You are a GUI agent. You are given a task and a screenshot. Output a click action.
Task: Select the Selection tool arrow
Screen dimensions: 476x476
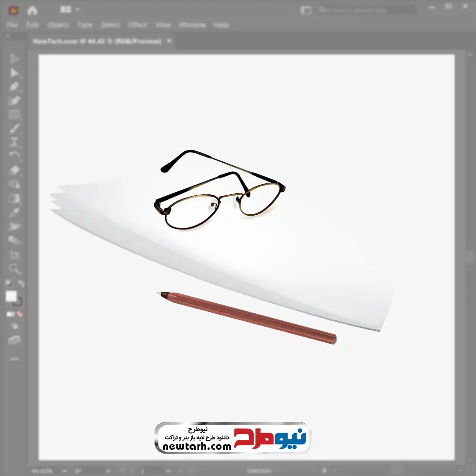tap(14, 59)
